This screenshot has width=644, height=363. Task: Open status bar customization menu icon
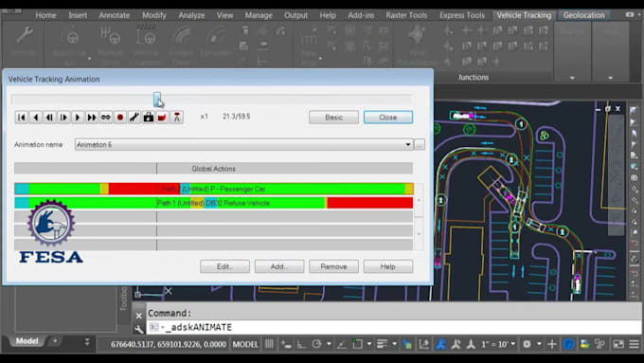pos(635,344)
